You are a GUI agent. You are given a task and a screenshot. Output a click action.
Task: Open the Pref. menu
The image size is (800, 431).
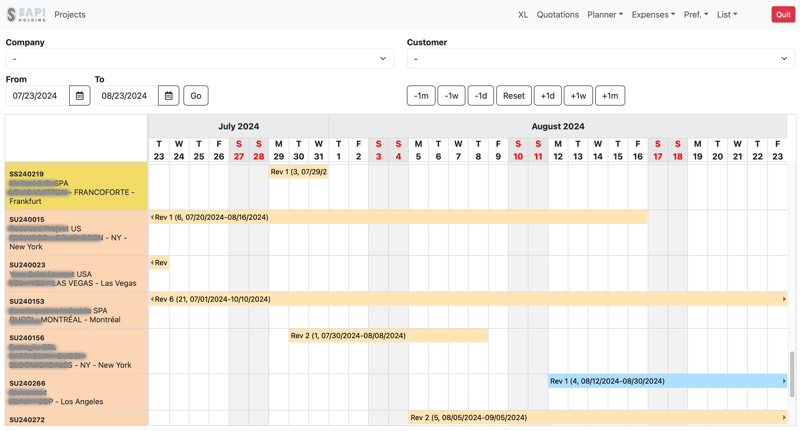pyautogui.click(x=696, y=15)
